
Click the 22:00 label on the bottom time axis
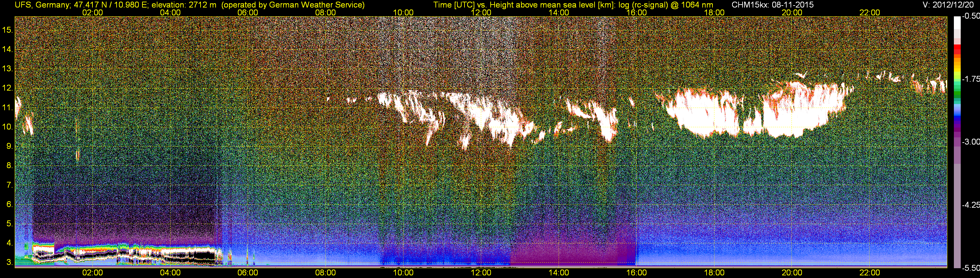click(x=870, y=273)
